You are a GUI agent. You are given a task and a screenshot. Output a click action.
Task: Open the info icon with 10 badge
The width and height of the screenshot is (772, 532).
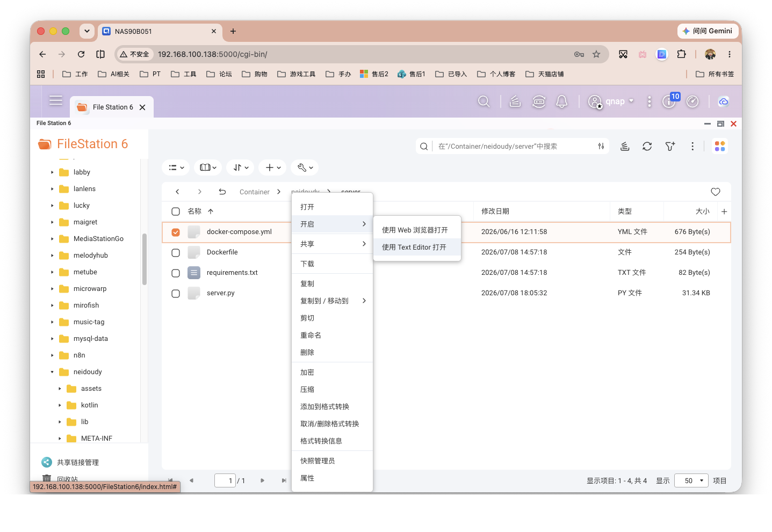click(669, 101)
